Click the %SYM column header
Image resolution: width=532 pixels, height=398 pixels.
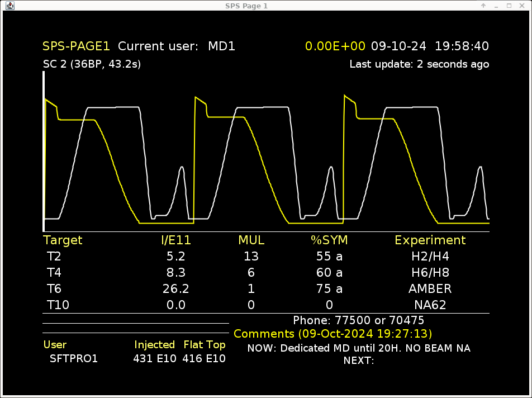(x=329, y=240)
